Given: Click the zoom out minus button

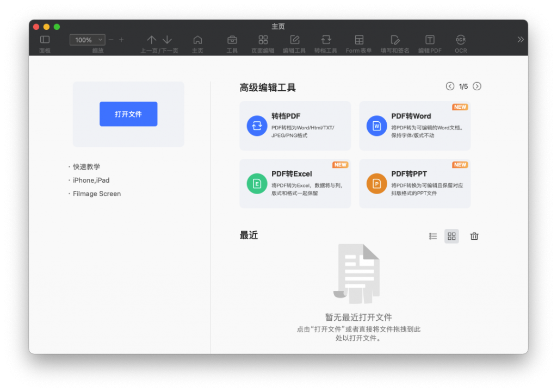Looking at the screenshot, I should coord(111,40).
